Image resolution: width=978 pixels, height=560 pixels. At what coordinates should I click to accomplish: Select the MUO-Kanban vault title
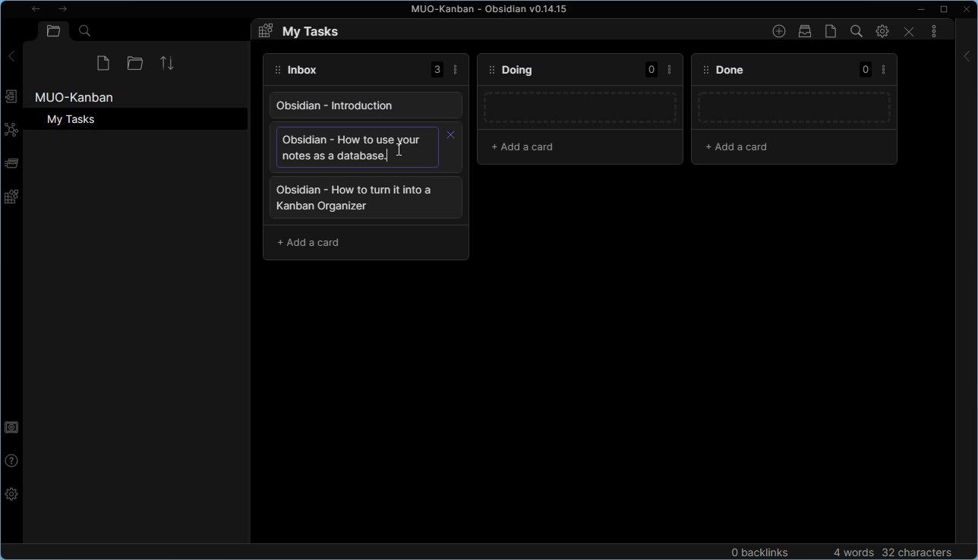(74, 97)
